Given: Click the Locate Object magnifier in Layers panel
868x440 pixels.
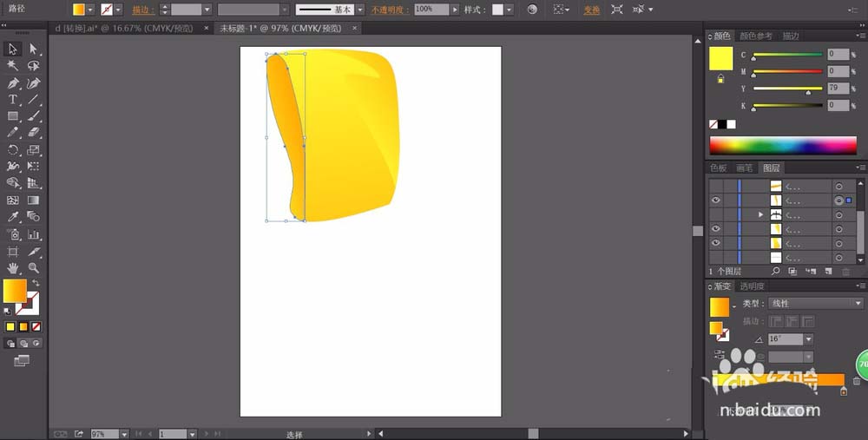Looking at the screenshot, I should [775, 271].
